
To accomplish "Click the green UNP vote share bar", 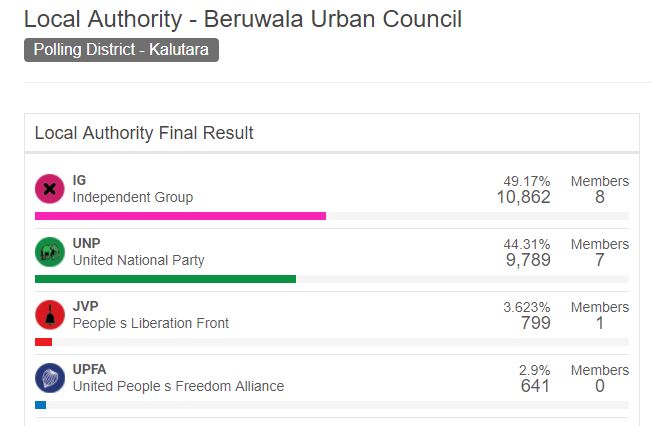I will click(165, 279).
